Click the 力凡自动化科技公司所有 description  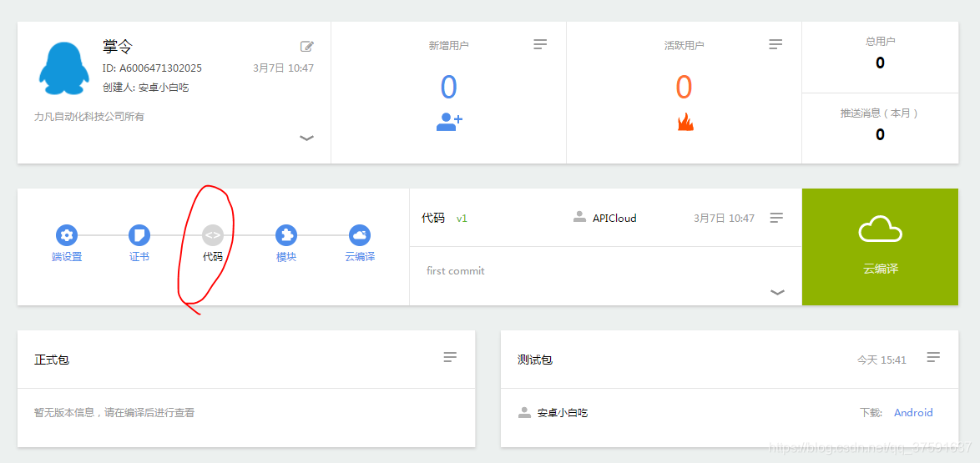pos(88,116)
